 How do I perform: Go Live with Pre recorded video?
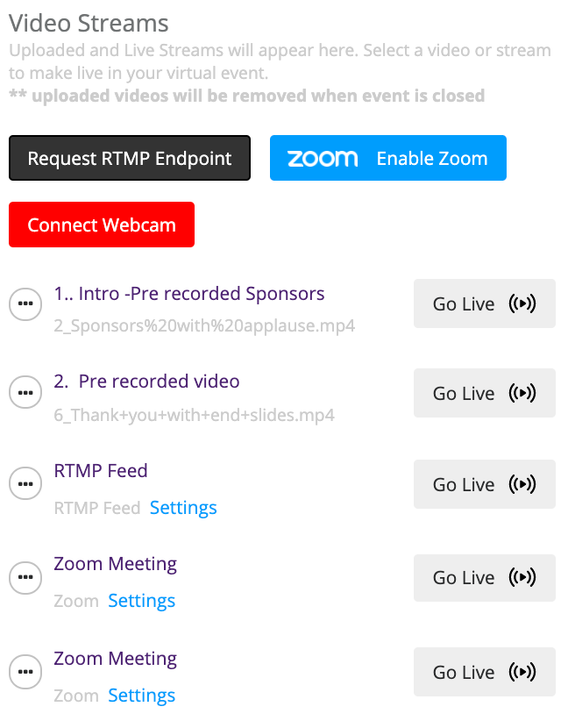click(x=485, y=393)
